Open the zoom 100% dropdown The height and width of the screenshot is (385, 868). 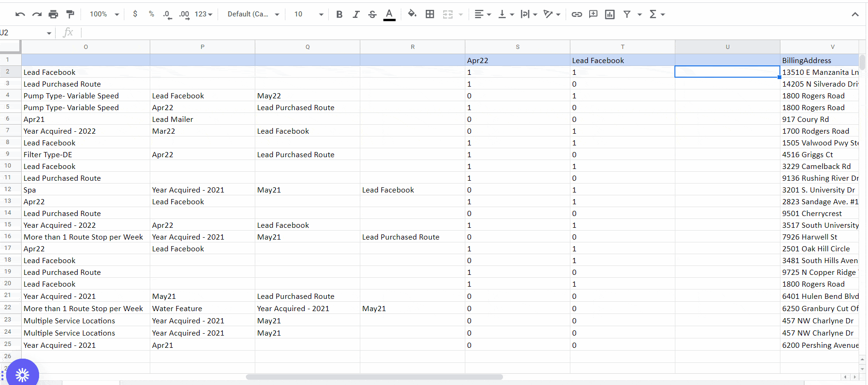pos(104,15)
